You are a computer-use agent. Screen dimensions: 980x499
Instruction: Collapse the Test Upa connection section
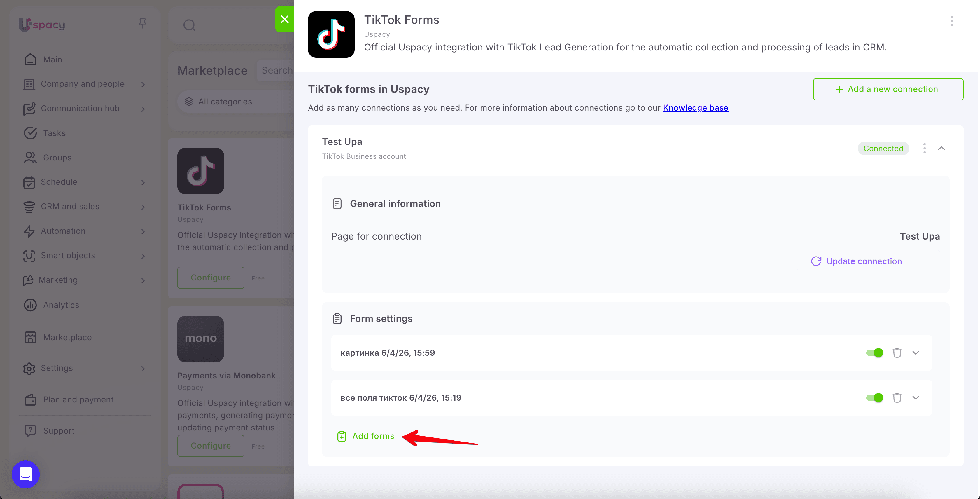click(942, 148)
